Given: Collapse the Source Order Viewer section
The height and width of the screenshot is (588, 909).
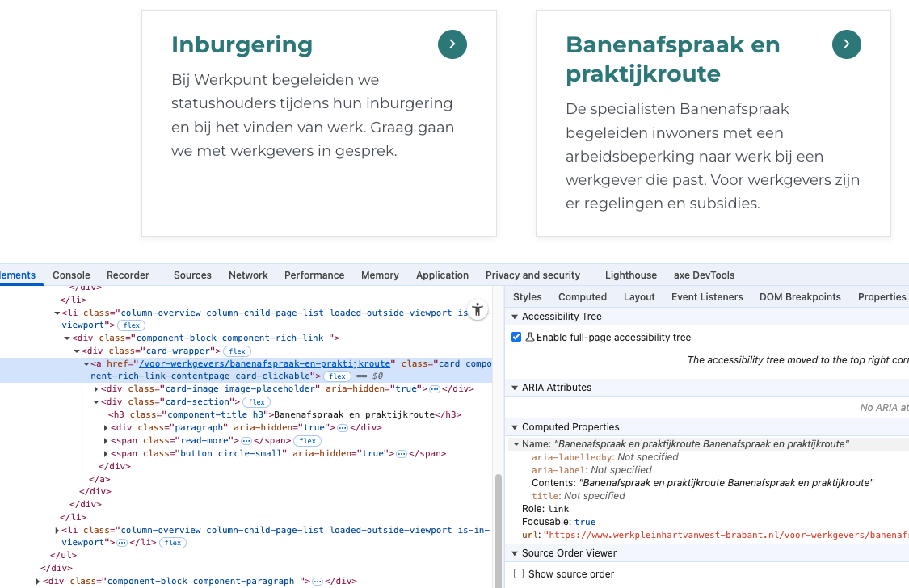Looking at the screenshot, I should [x=515, y=553].
